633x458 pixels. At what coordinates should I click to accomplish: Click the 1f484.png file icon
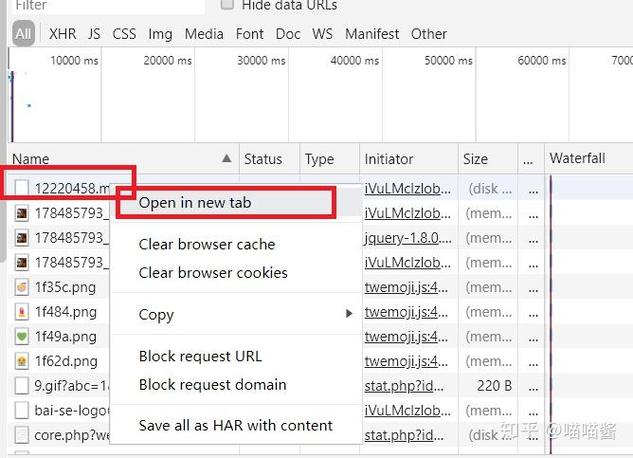coord(21,312)
